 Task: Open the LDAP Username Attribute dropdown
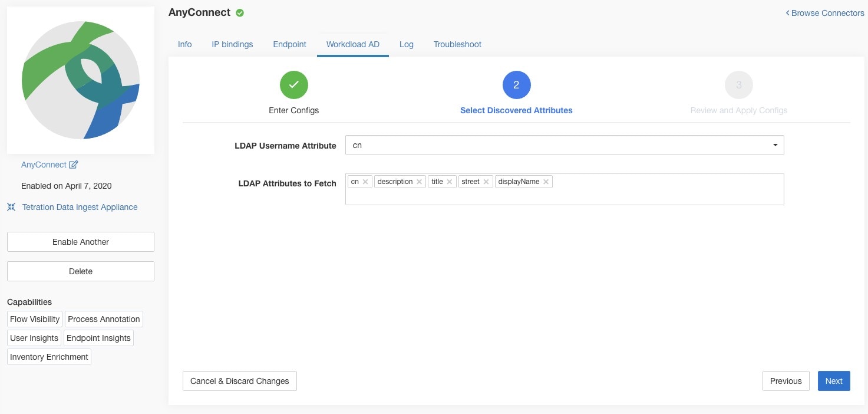[x=565, y=145]
